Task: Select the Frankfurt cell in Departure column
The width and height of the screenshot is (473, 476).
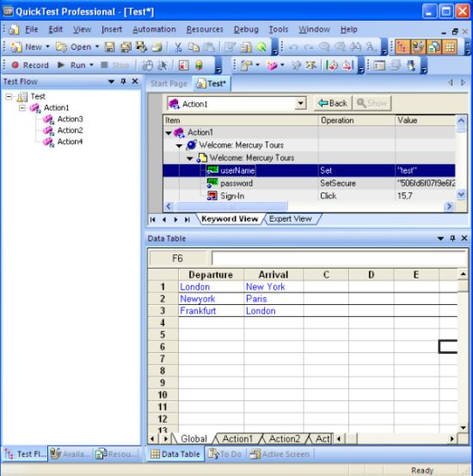Action: point(211,310)
